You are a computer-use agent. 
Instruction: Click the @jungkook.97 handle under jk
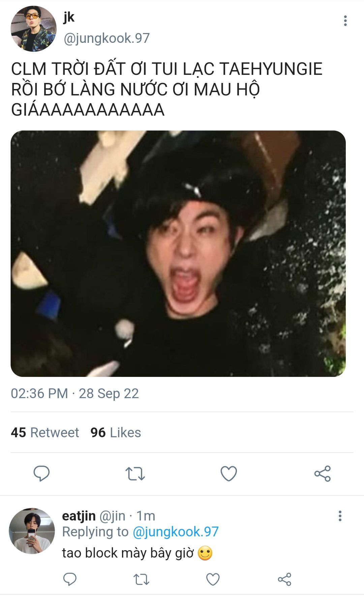click(x=107, y=38)
